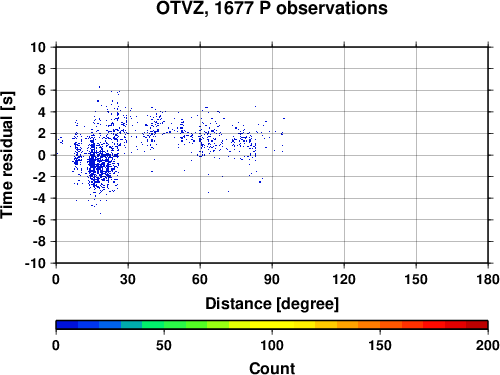This screenshot has height=375, width=500.
Task: Click the x-axis tick label '60'
Action: [x=200, y=279]
